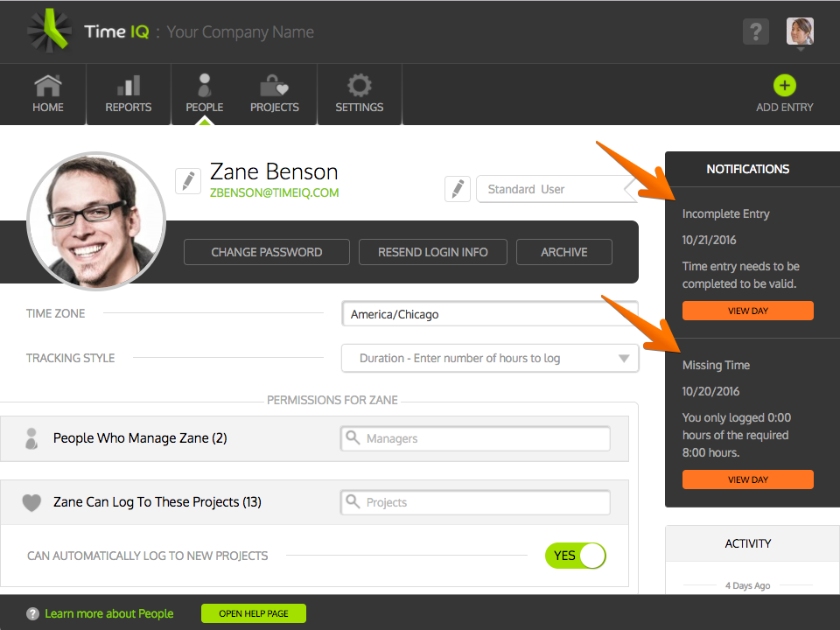The width and height of the screenshot is (840, 630).
Task: Click the ZBENSON@TIMEIQ.COM email
Action: (274, 192)
